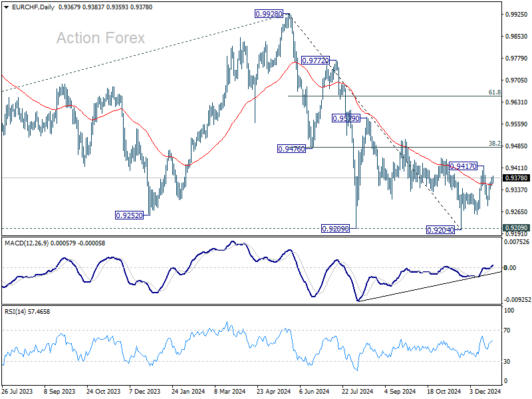
Task: Click the 8 Mar 2024 date label
Action: pos(230,392)
